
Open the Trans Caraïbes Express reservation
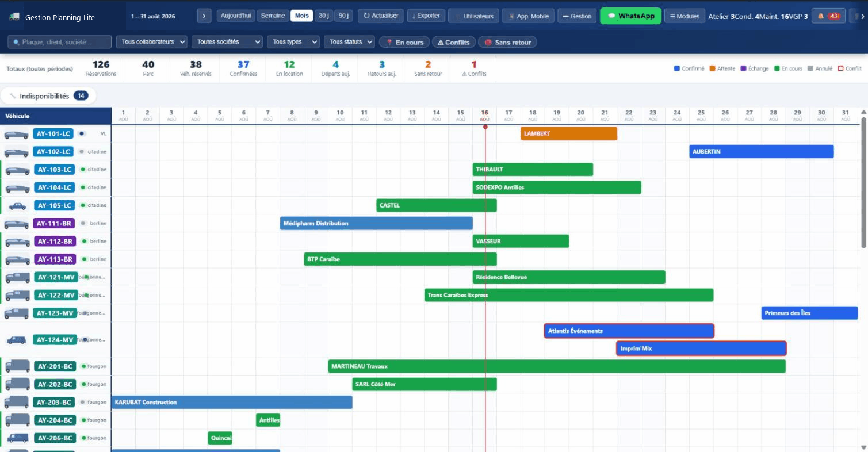[569, 295]
